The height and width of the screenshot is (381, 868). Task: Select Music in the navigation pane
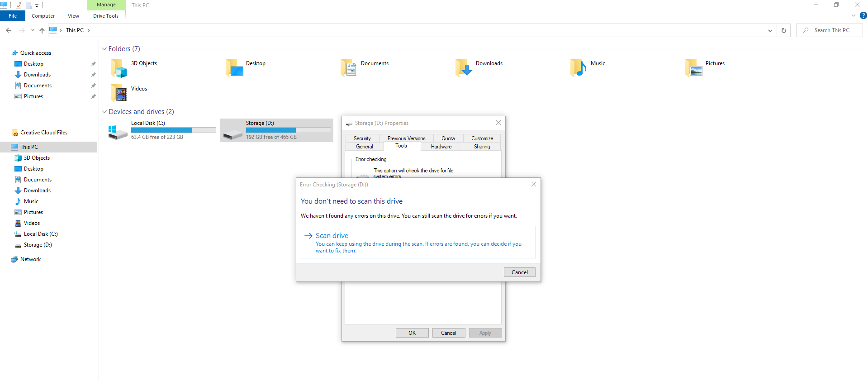[x=31, y=201]
